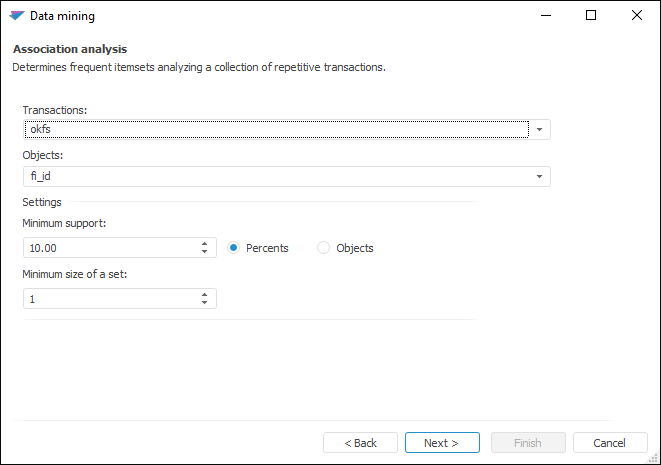Click the Minimum size of a set field
This screenshot has width=661, height=465.
[x=108, y=299]
